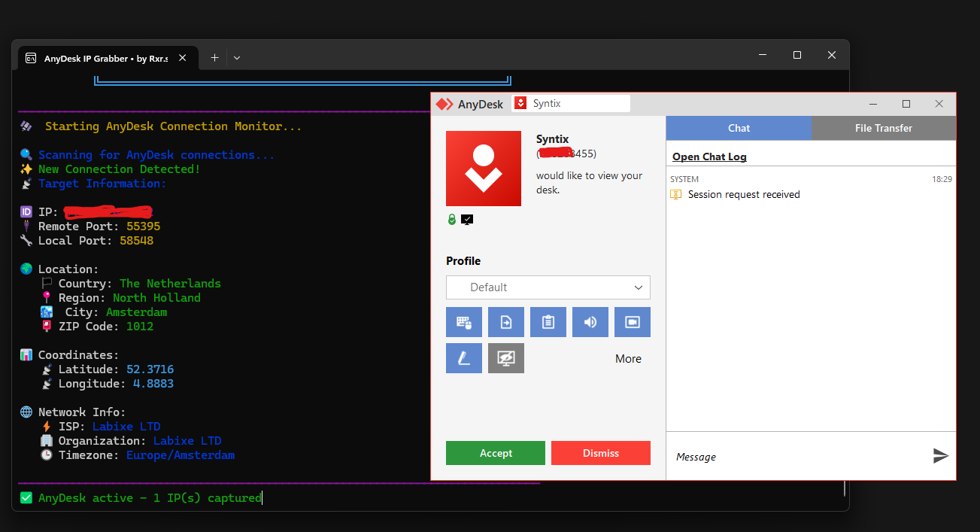Toggle audio sound transmission permission

(590, 322)
